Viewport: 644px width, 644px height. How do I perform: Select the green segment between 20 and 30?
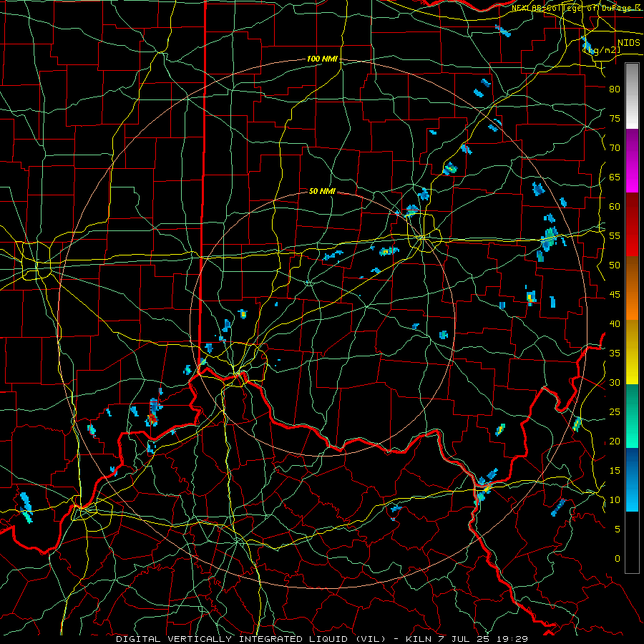click(632, 416)
